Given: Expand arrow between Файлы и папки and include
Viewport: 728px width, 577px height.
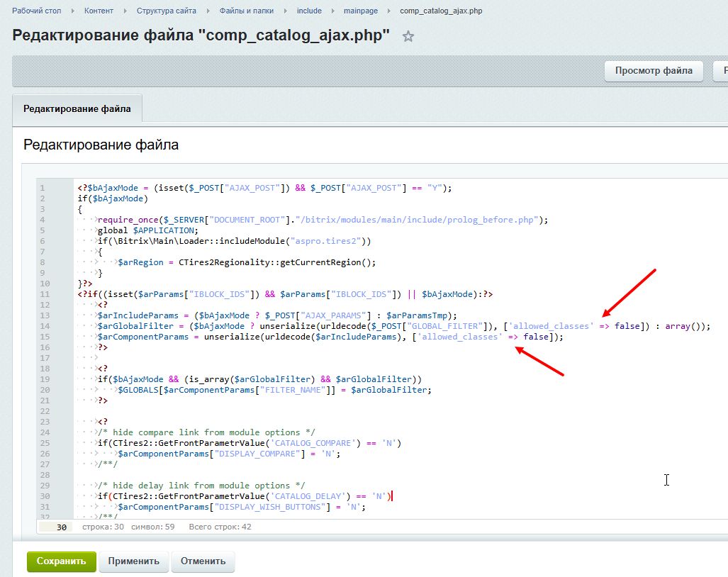Looking at the screenshot, I should pyautogui.click(x=286, y=11).
